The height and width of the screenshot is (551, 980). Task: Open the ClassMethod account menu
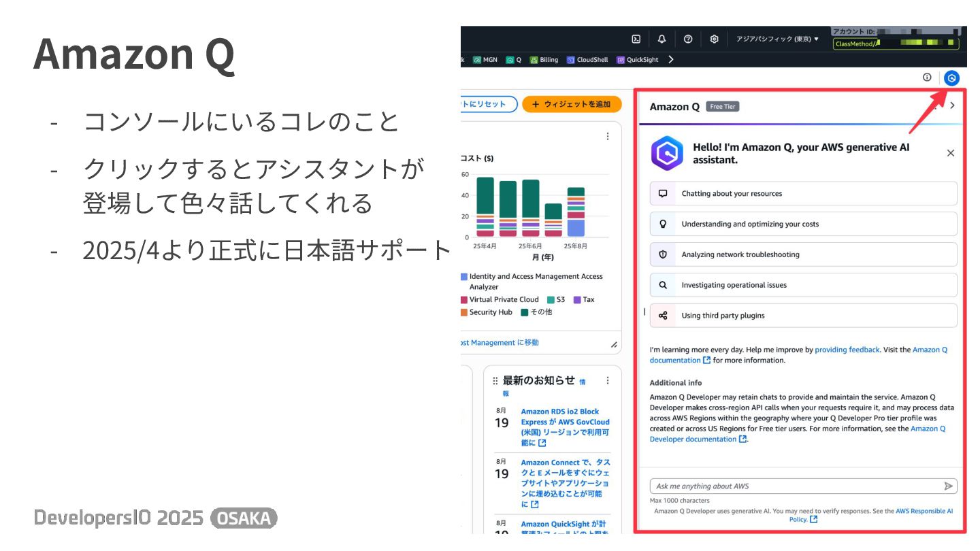[x=896, y=44]
